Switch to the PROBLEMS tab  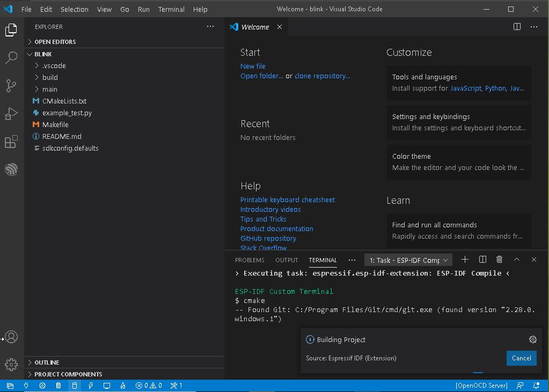pyautogui.click(x=250, y=260)
